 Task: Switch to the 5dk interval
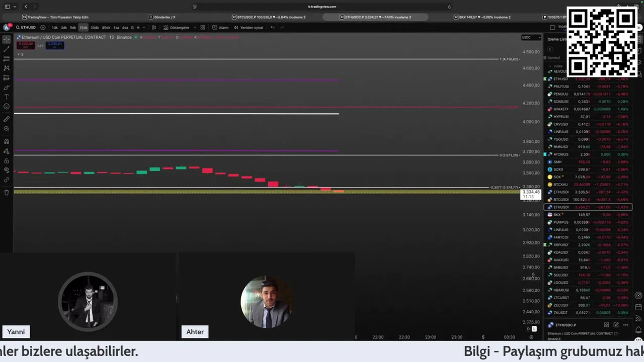pyautogui.click(x=73, y=27)
